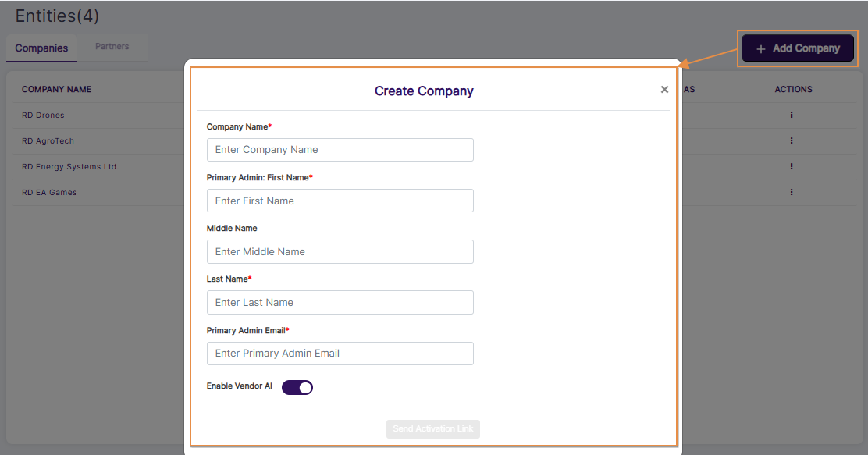Open the actions menu for RD Drones
868x455 pixels.
[x=791, y=115]
